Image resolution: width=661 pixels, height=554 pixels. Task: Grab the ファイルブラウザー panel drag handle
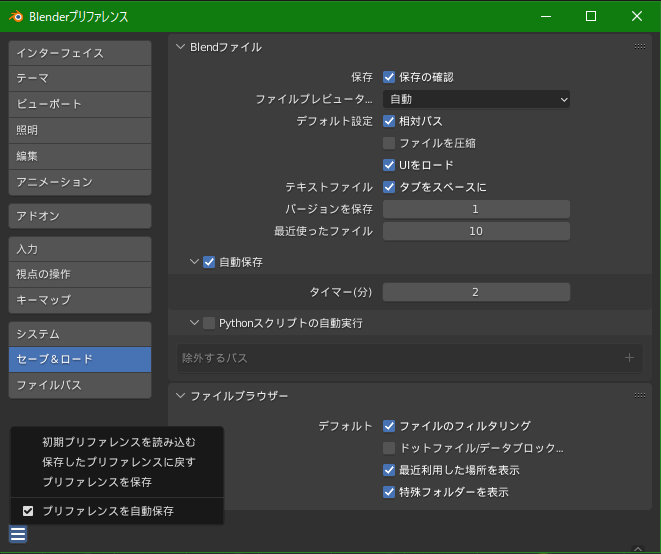coord(640,395)
